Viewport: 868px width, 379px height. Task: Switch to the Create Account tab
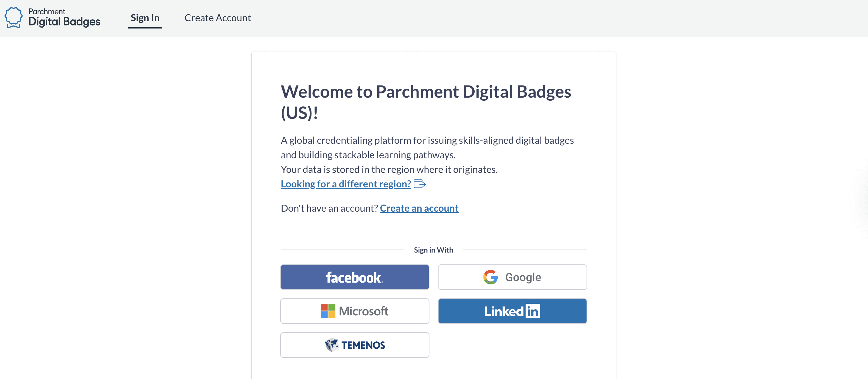(218, 18)
